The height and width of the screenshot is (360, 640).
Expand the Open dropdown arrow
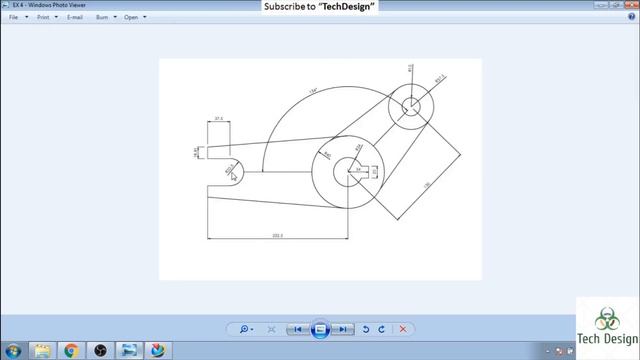tap(145, 17)
